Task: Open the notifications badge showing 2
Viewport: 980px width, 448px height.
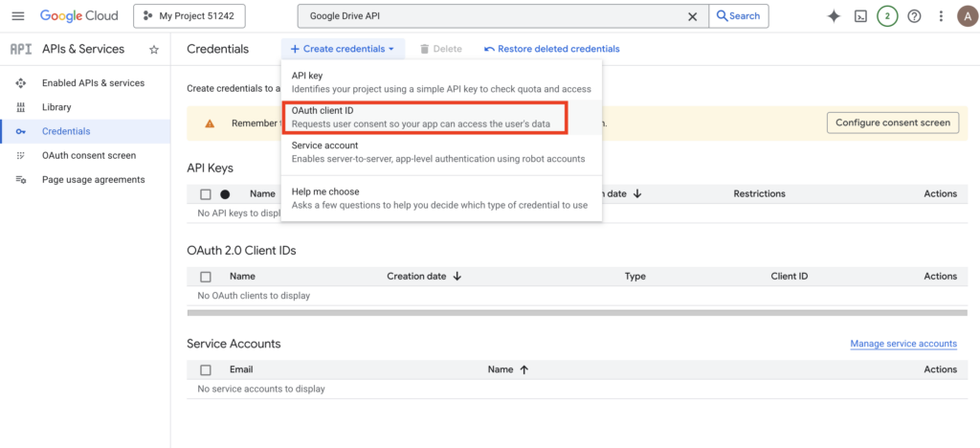Action: (887, 16)
